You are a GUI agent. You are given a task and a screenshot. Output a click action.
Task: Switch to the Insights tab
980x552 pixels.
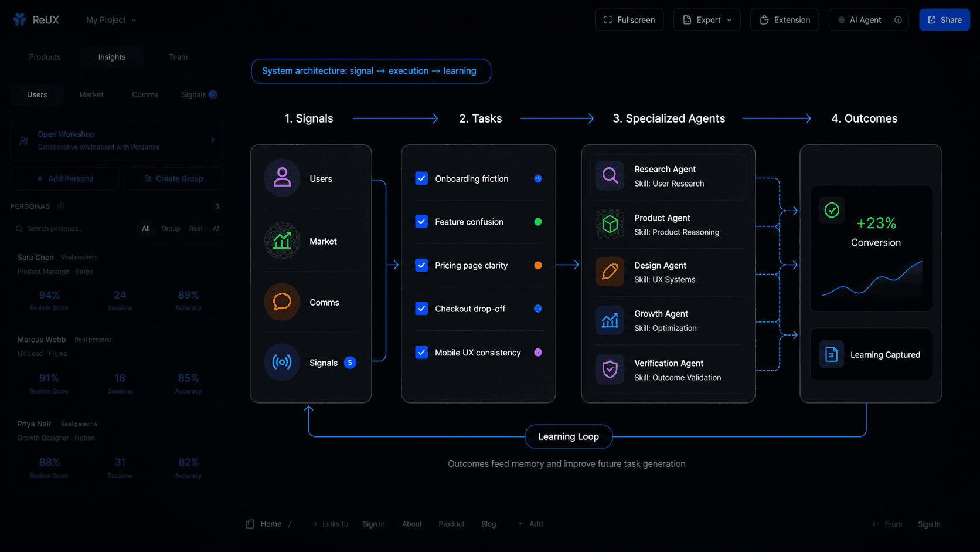[112, 57]
